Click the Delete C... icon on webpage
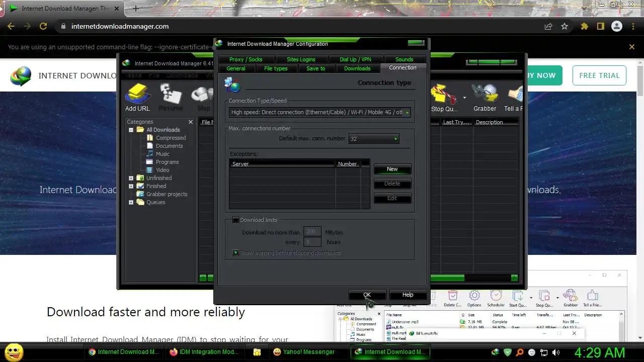 click(x=452, y=298)
